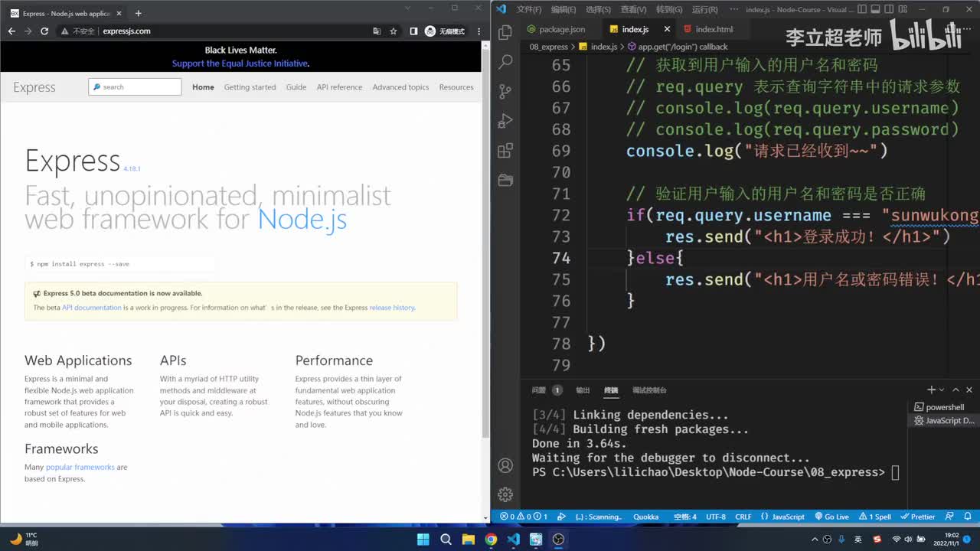Viewport: 980px width, 551px height.
Task: Expand the new terminal dropdown arrow
Action: 942,390
